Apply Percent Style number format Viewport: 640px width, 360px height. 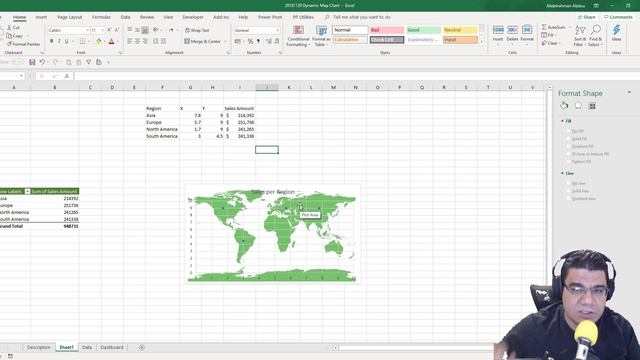click(x=250, y=41)
